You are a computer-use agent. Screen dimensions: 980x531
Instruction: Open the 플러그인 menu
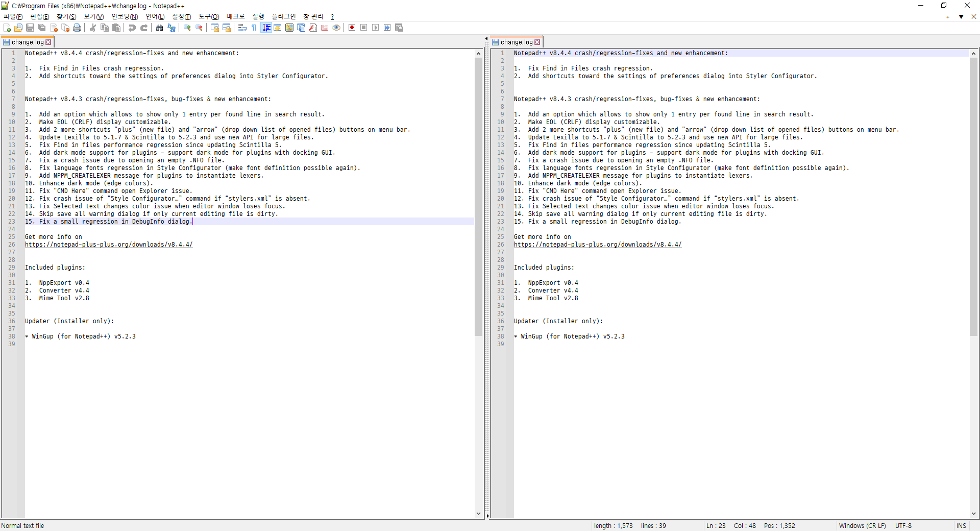pyautogui.click(x=284, y=17)
